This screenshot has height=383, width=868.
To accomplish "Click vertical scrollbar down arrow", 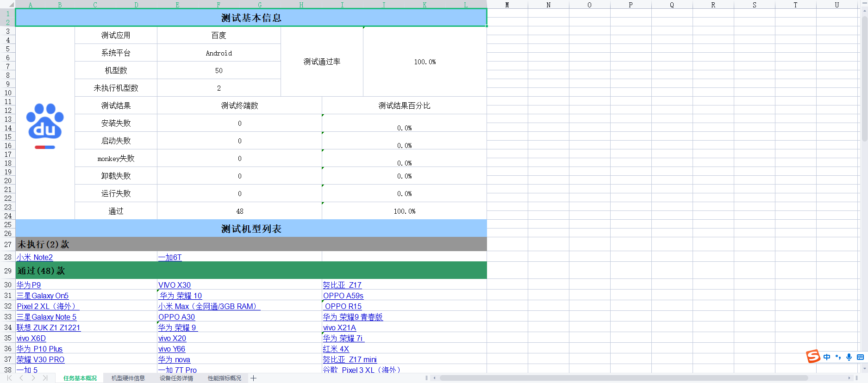I will coord(864,369).
